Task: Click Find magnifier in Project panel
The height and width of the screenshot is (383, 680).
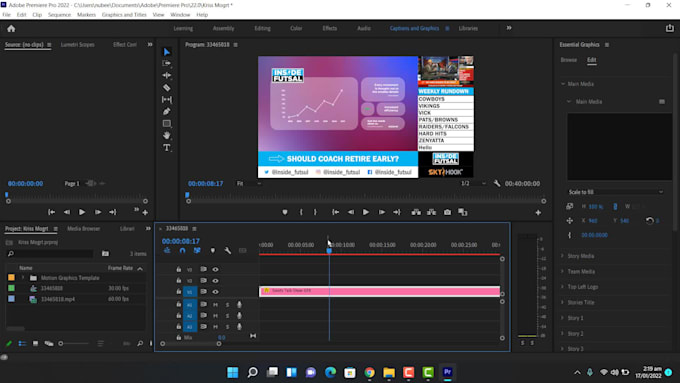Action: point(140,344)
